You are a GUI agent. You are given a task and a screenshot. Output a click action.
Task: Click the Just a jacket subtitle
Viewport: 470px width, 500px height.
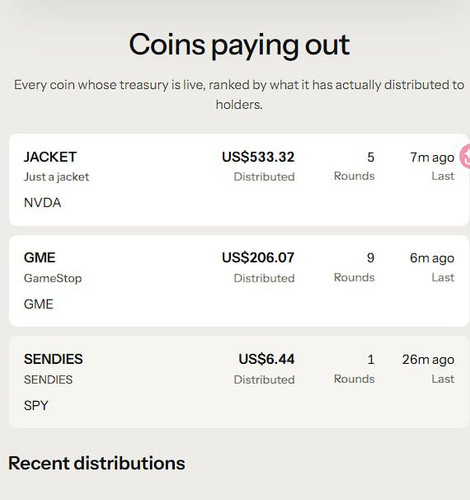pos(56,177)
